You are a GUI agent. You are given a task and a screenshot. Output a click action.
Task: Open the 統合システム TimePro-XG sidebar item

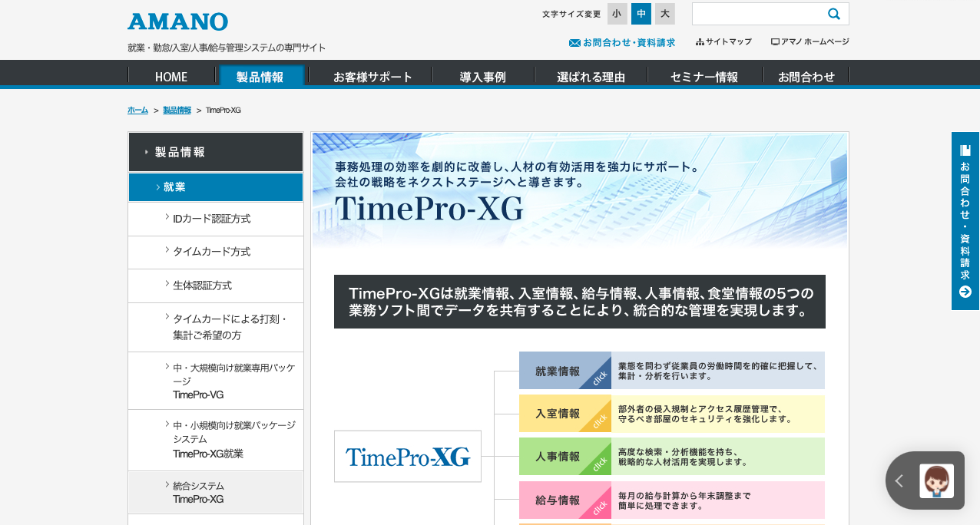216,492
